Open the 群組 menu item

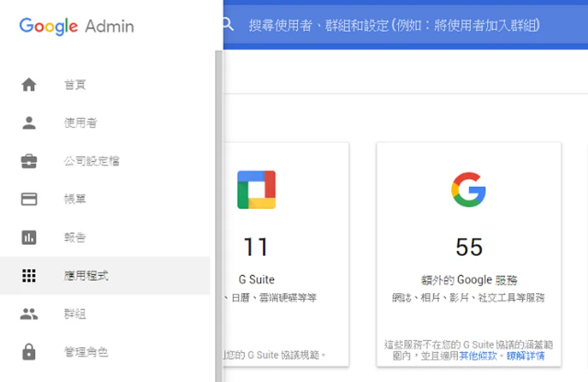tap(105, 314)
